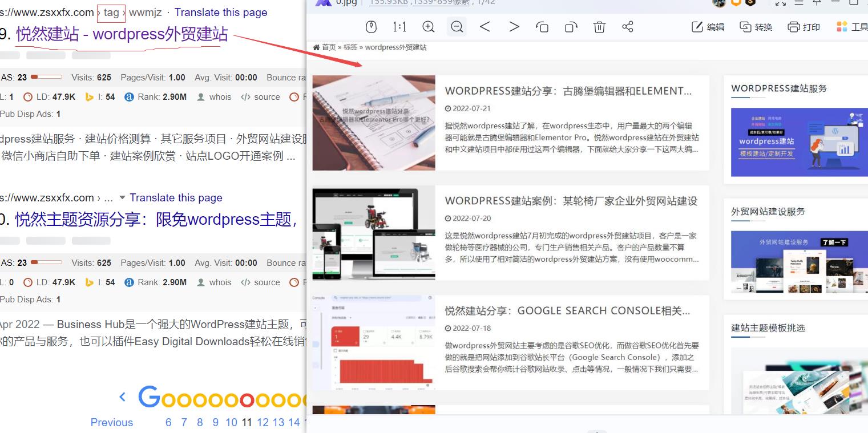Click the I: 54 Bing index under the 悦然建站 result

click(100, 97)
